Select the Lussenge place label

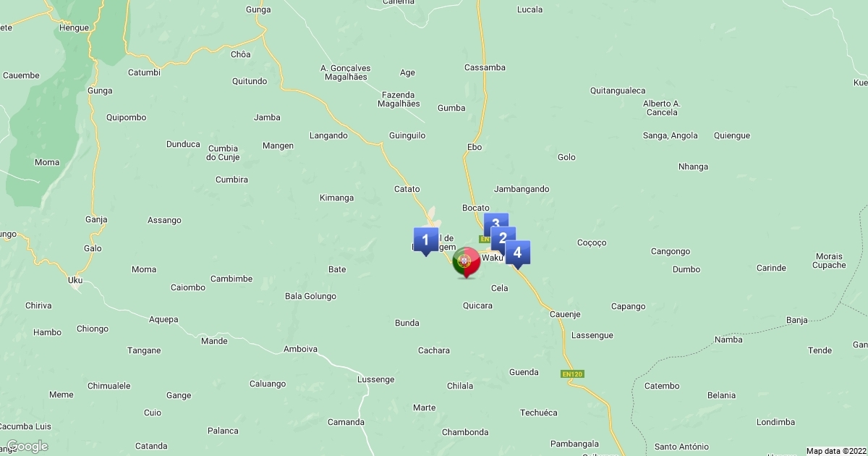pyautogui.click(x=376, y=379)
